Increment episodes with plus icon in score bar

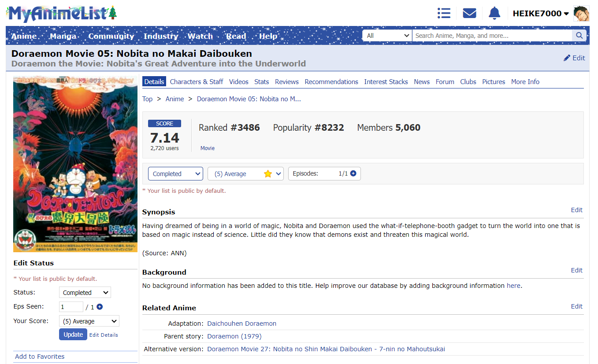pyautogui.click(x=353, y=173)
